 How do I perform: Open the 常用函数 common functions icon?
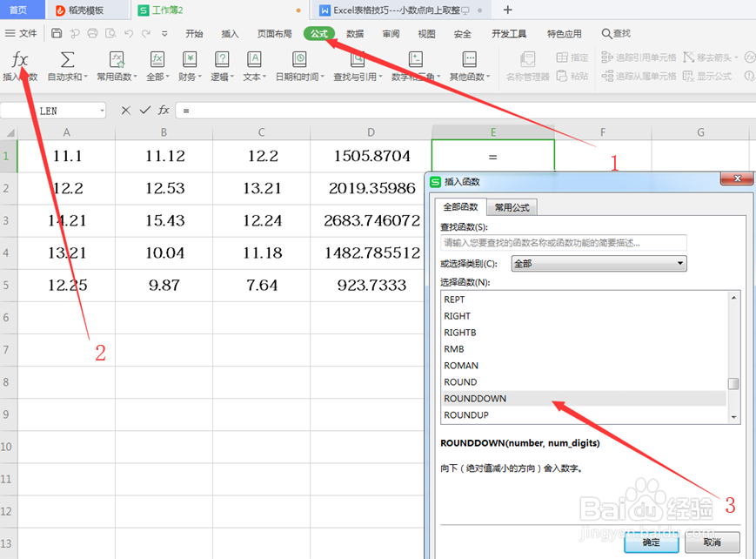click(117, 60)
